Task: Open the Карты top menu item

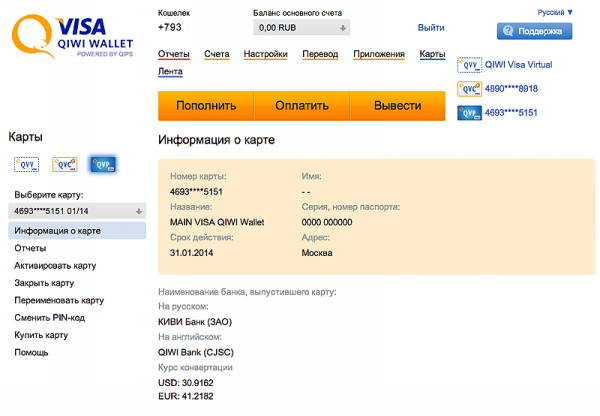Action: pos(432,54)
